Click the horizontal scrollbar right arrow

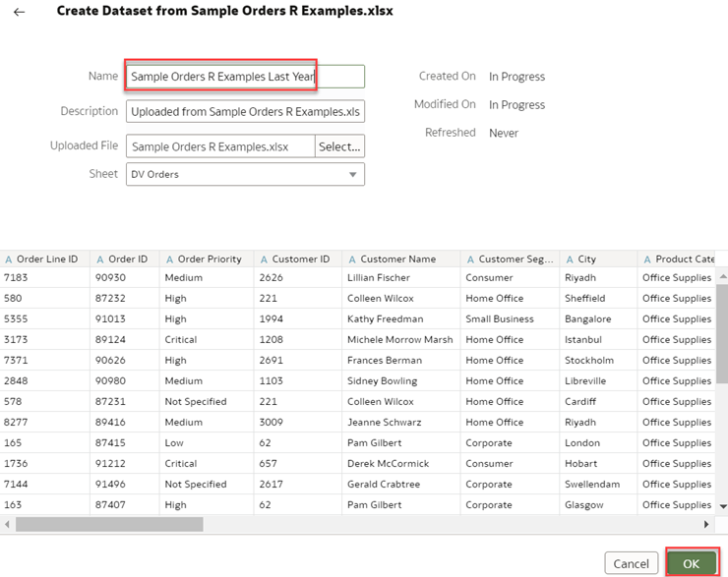[705, 524]
